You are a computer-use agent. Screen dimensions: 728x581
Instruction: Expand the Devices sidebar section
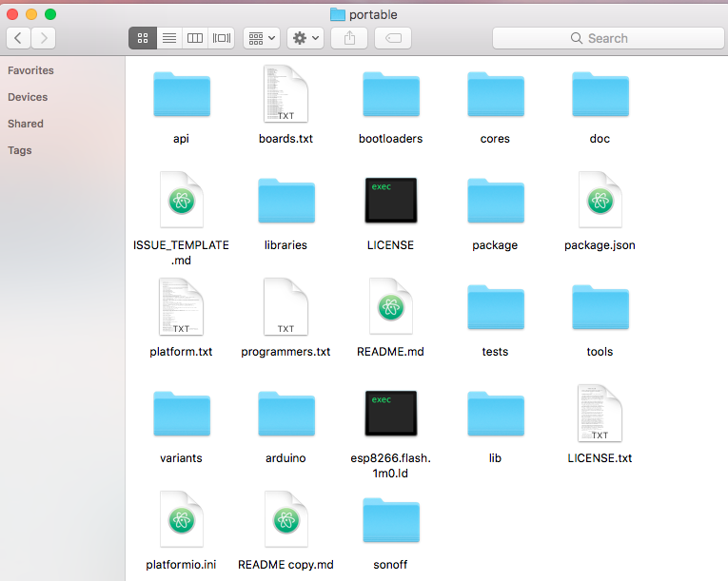pos(28,97)
